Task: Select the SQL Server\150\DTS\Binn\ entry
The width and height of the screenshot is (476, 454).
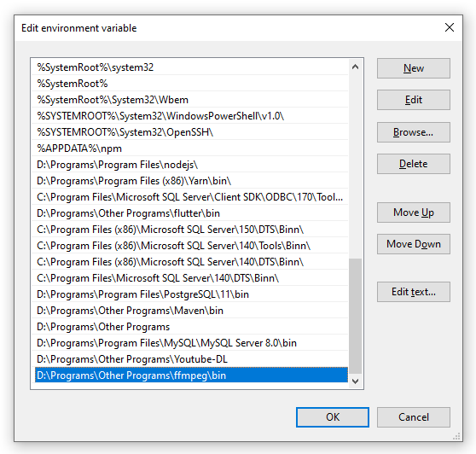Action: (190, 230)
